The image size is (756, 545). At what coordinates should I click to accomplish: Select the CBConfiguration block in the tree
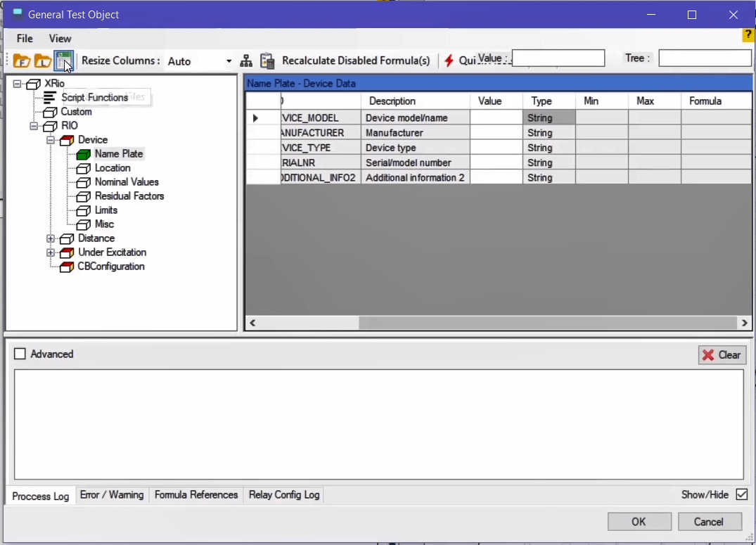(x=110, y=267)
